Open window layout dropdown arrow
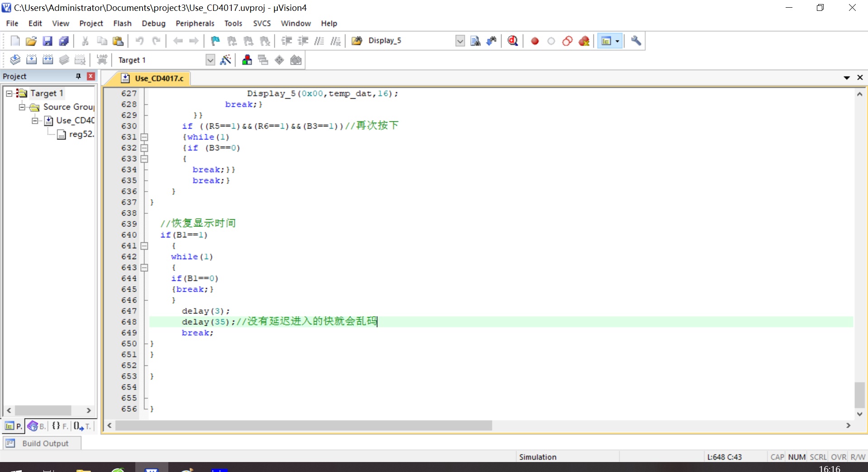 617,41
